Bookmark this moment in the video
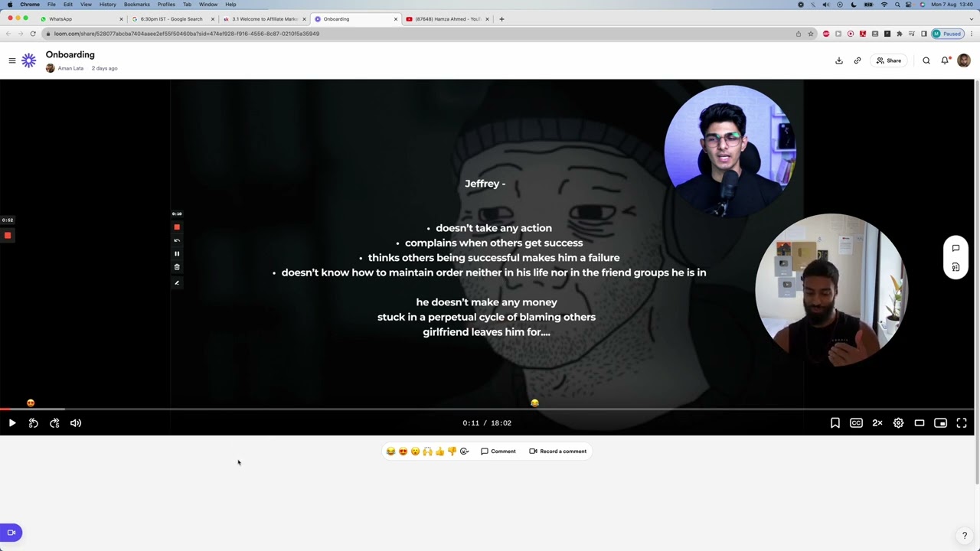The height and width of the screenshot is (551, 980). (835, 423)
